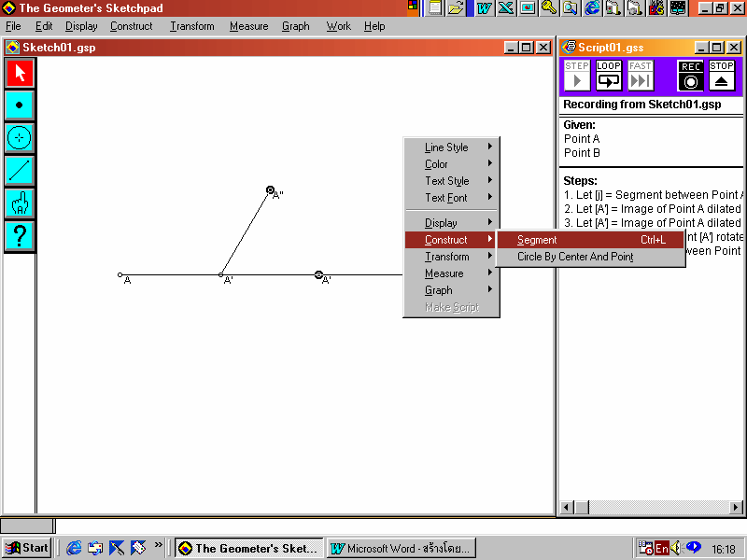Click Point B in script Given list
747x560 pixels.
pos(582,153)
